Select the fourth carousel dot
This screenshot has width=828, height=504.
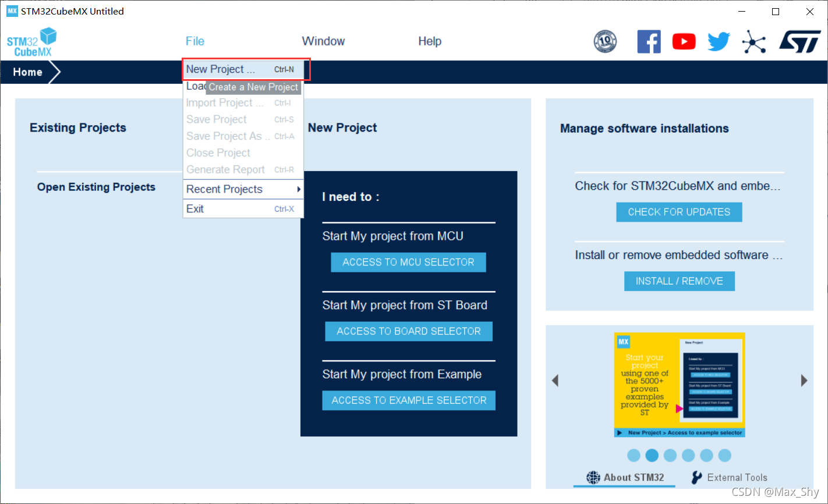pyautogui.click(x=688, y=456)
